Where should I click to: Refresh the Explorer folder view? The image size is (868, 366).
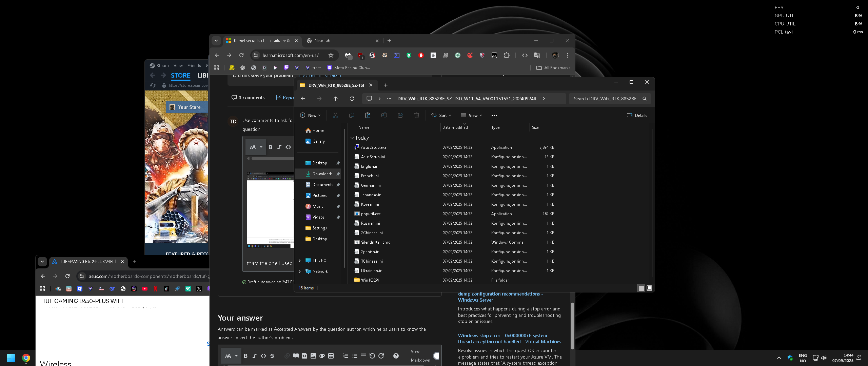click(x=352, y=99)
